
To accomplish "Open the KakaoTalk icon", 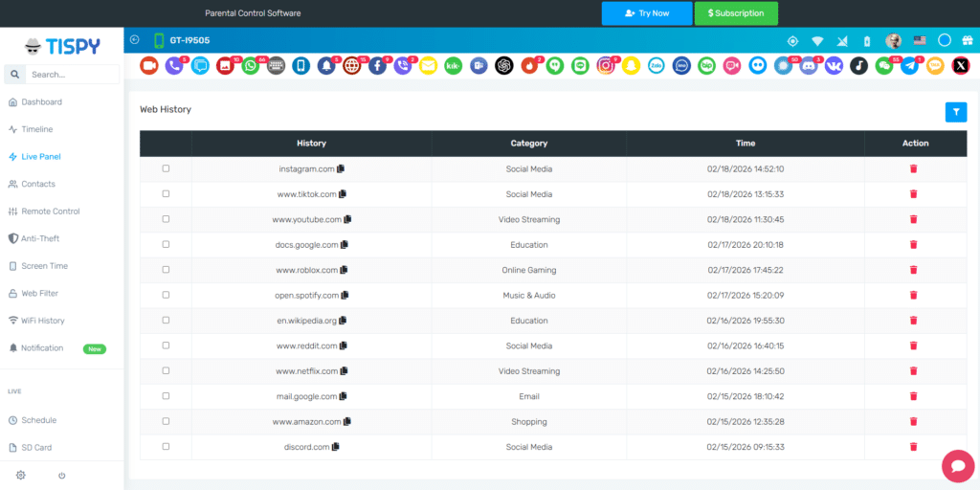I will [x=935, y=65].
